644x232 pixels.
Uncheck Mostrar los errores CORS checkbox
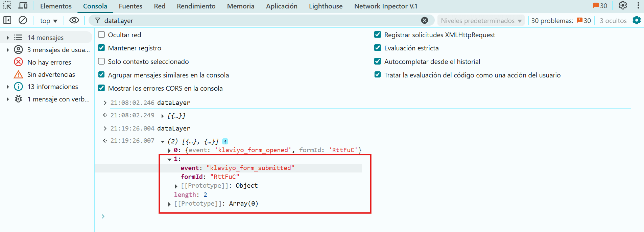tap(101, 88)
